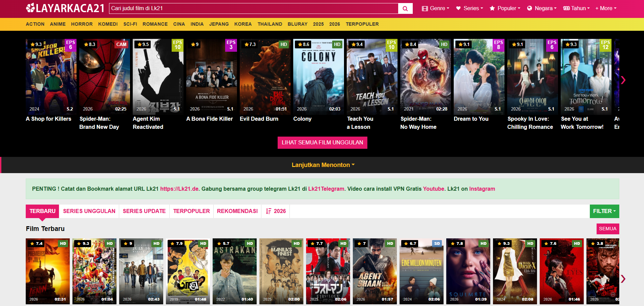Screen dimensions: 644x306
Task: Switch to the TERPOPULER tab
Action: pyautogui.click(x=192, y=211)
